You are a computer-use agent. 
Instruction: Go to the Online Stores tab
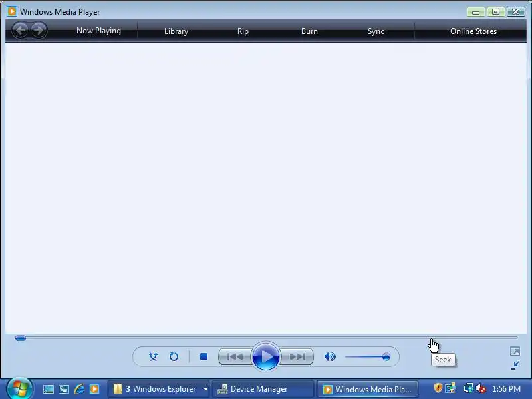[473, 31]
